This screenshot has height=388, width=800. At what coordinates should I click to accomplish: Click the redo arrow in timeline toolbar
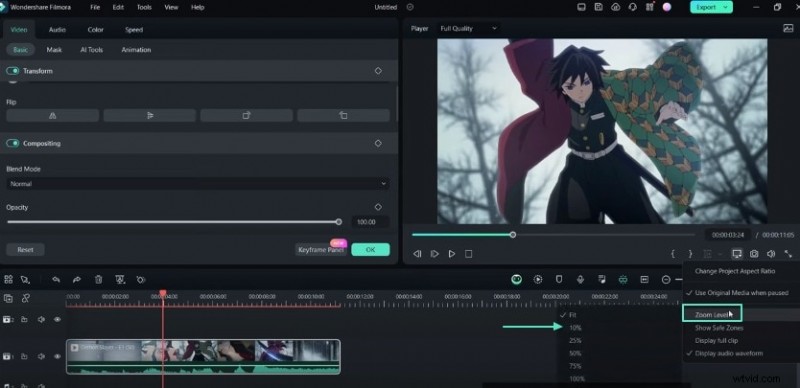pos(77,279)
